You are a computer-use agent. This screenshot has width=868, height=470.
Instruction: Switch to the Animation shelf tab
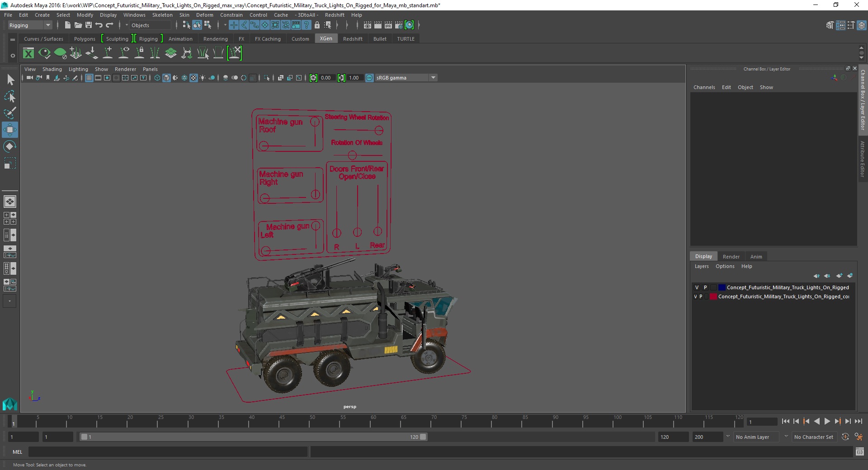[180, 39]
